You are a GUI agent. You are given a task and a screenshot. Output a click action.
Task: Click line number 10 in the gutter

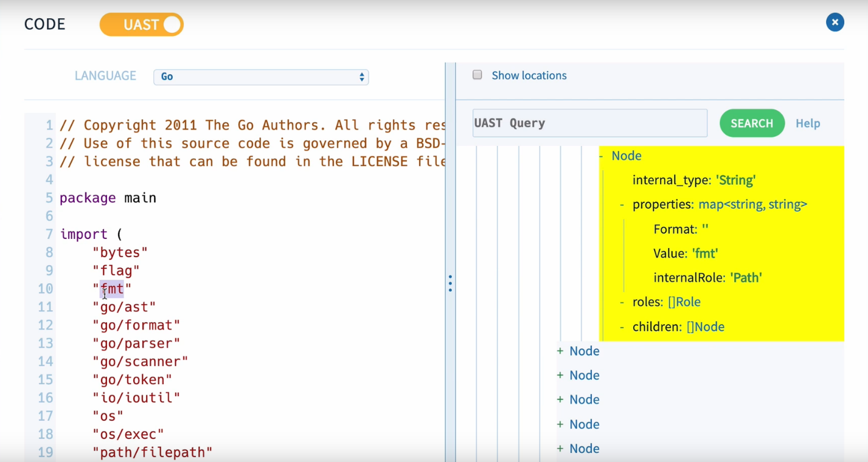45,289
